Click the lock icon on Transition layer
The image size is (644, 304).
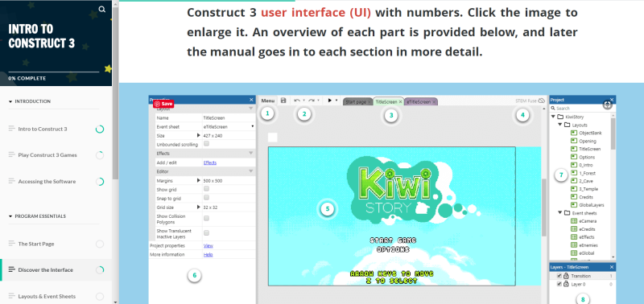point(566,276)
